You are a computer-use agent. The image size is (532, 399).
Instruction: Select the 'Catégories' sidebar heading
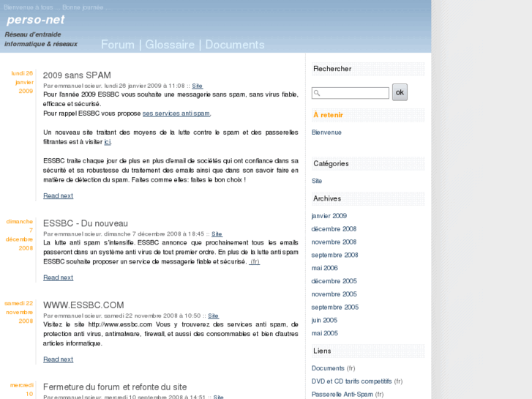(331, 164)
